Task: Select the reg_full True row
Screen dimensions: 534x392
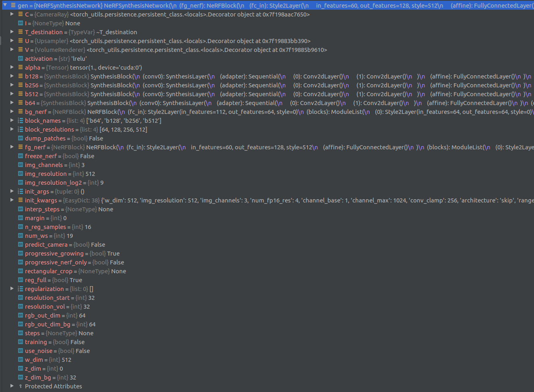Action: click(267, 280)
